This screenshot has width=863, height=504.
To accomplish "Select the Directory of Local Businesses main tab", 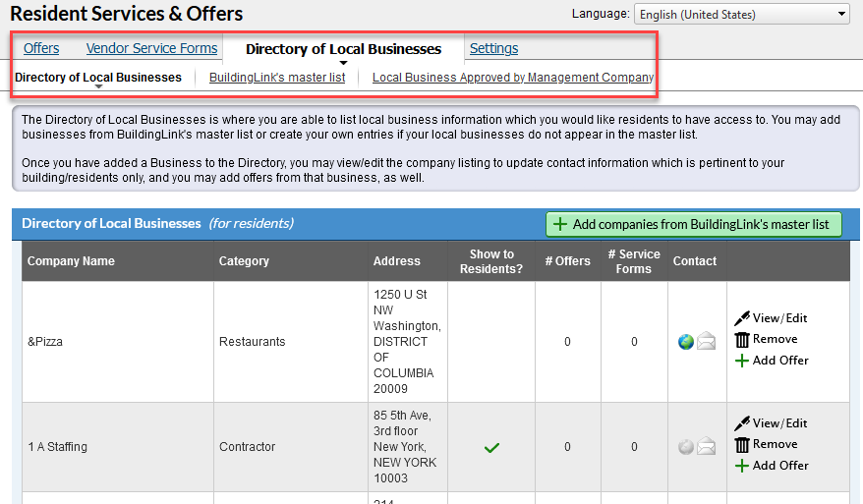I will [x=343, y=49].
